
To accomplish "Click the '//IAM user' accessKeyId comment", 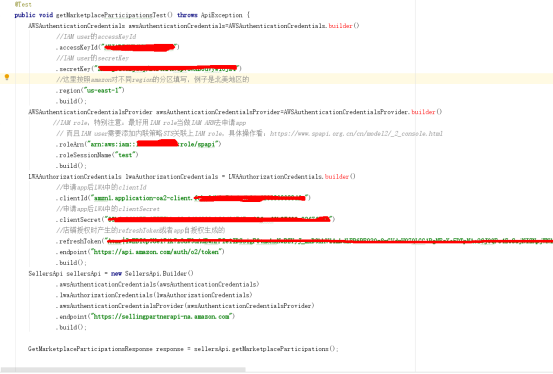I will (x=96, y=36).
